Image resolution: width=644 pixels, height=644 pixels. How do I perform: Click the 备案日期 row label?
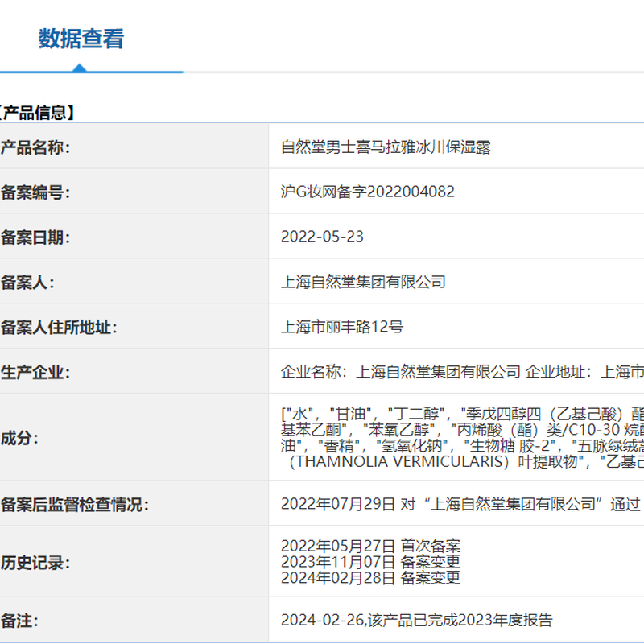point(36,237)
